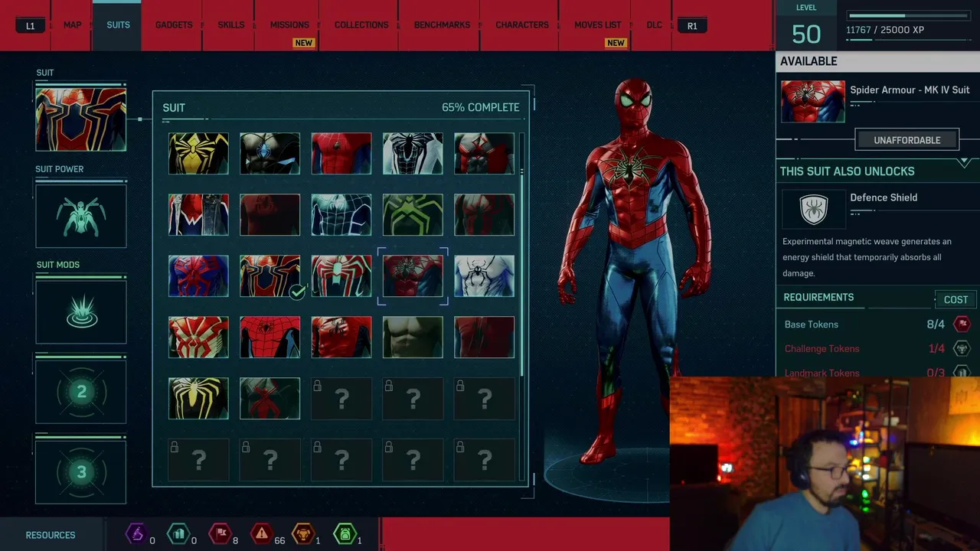Go to the BENCHMARKS tab

click(x=442, y=25)
